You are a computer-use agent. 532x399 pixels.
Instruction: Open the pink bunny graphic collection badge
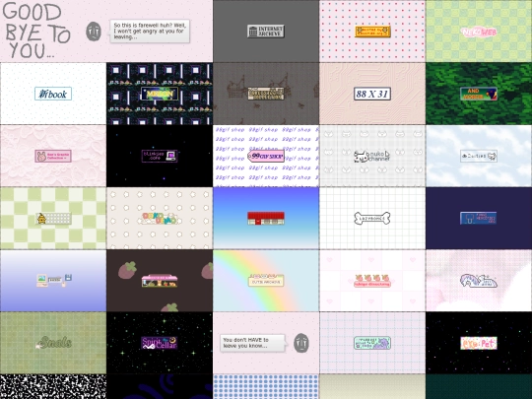(53, 156)
